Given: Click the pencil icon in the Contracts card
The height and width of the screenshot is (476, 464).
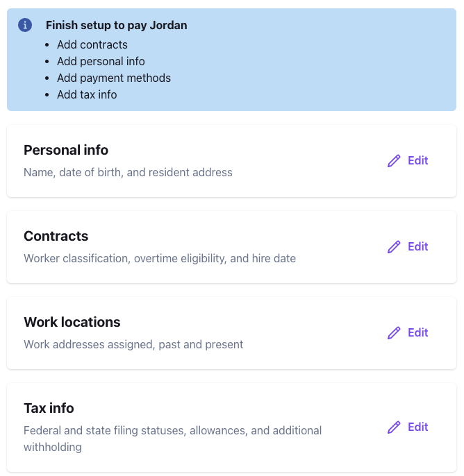Looking at the screenshot, I should 394,247.
